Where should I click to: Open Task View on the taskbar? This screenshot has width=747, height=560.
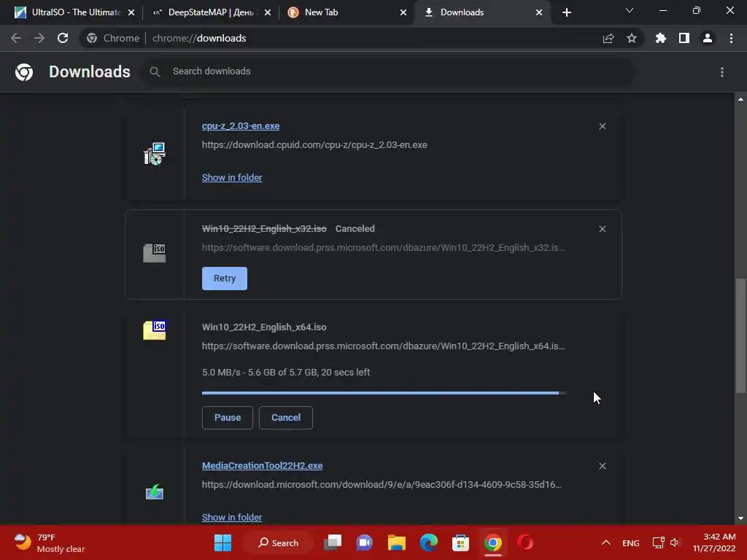tap(333, 542)
